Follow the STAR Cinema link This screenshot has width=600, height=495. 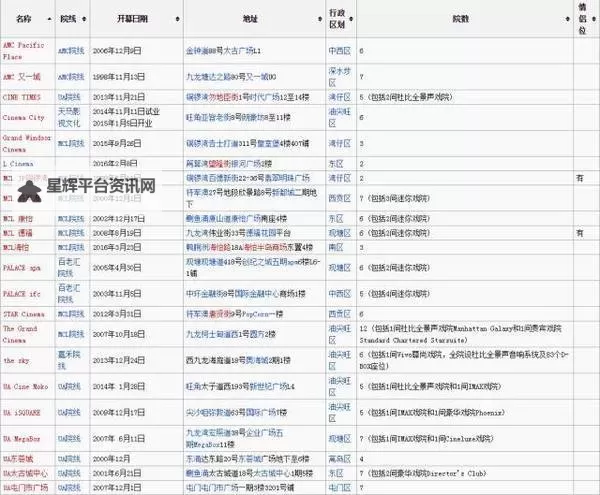[24, 314]
